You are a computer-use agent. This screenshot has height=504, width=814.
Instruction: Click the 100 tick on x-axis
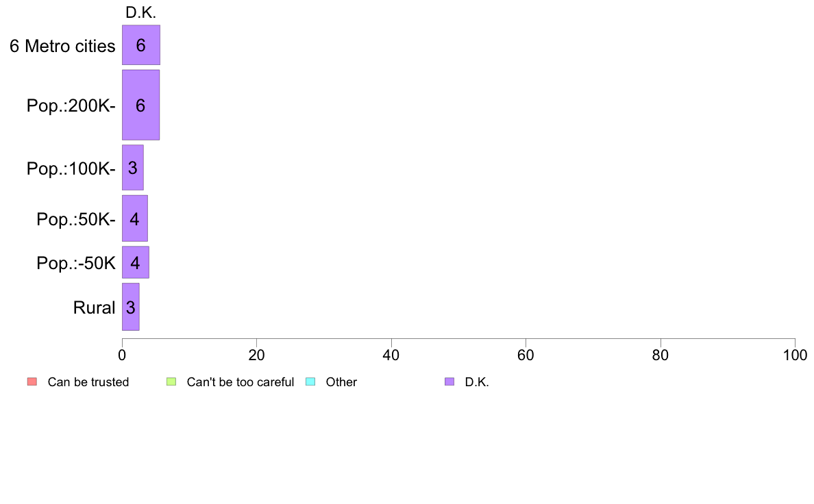795,355
